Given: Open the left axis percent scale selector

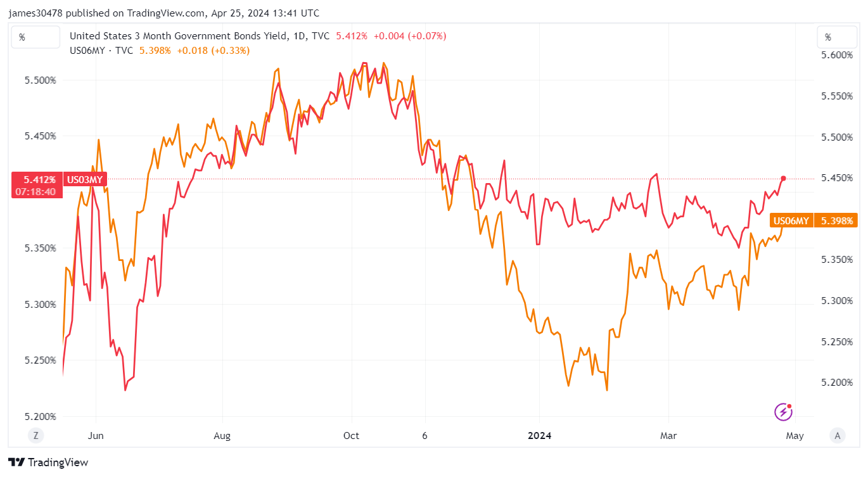Looking at the screenshot, I should tap(35, 37).
